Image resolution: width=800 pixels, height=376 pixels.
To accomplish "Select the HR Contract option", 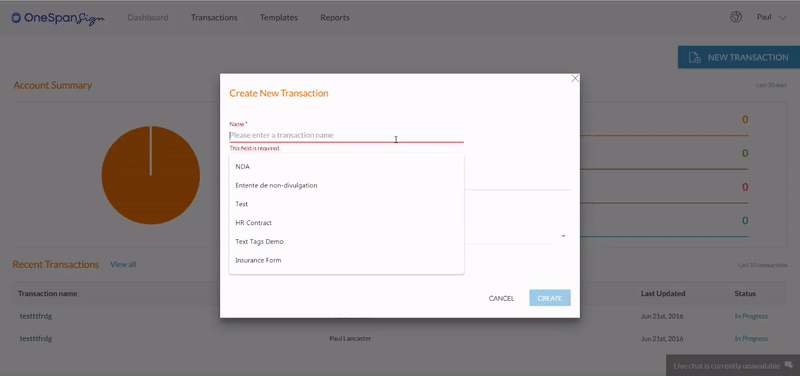I will pos(346,223).
